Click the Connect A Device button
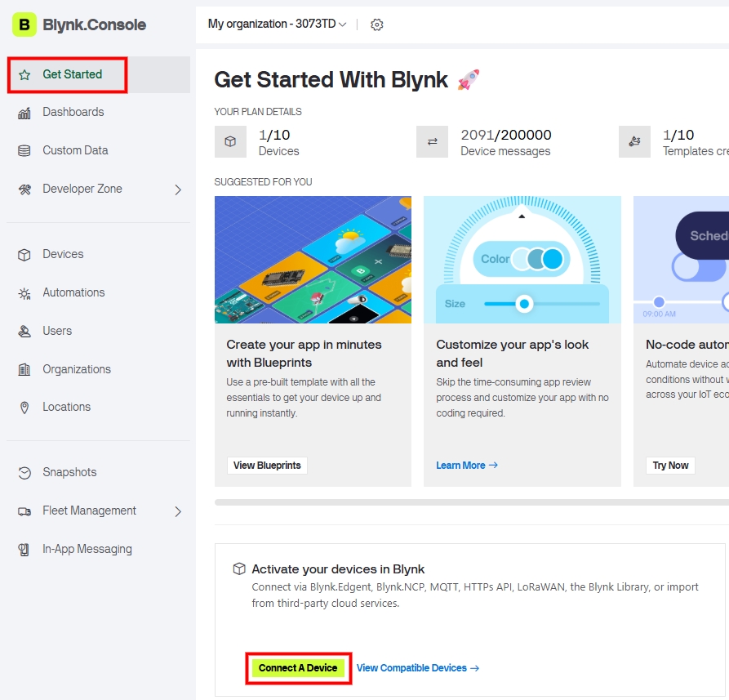 point(298,667)
